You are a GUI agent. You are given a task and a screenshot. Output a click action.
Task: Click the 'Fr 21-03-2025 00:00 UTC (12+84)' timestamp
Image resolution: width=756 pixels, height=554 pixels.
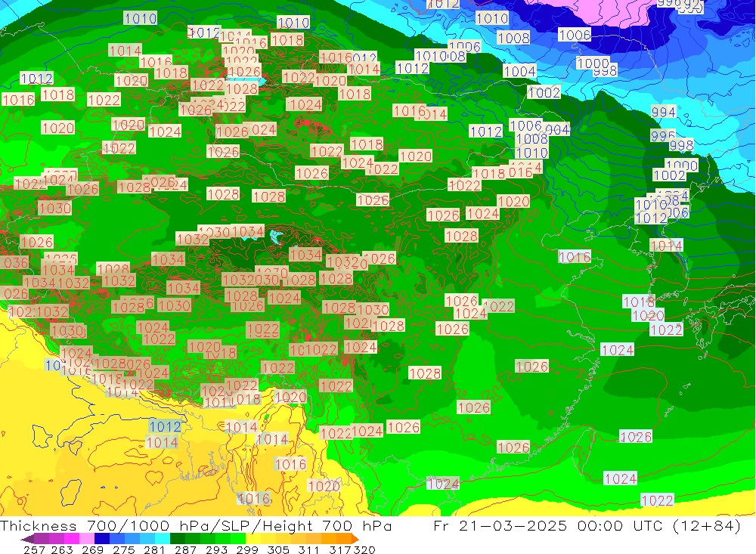[x=587, y=525]
